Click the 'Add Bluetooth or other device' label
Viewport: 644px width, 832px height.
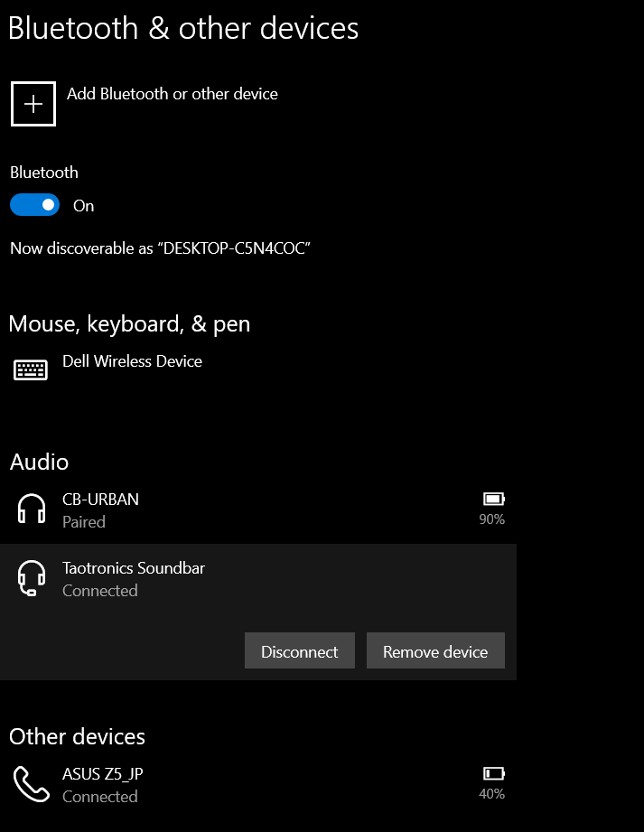tap(172, 94)
